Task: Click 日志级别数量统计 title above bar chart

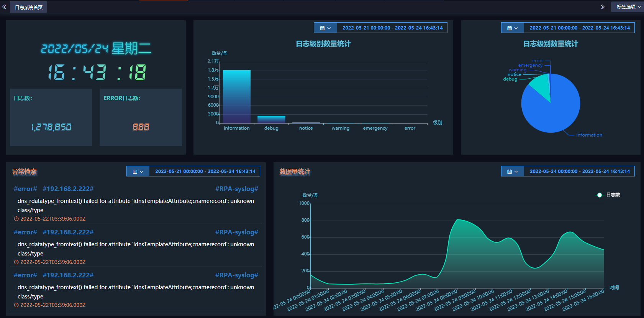Action: [x=323, y=44]
